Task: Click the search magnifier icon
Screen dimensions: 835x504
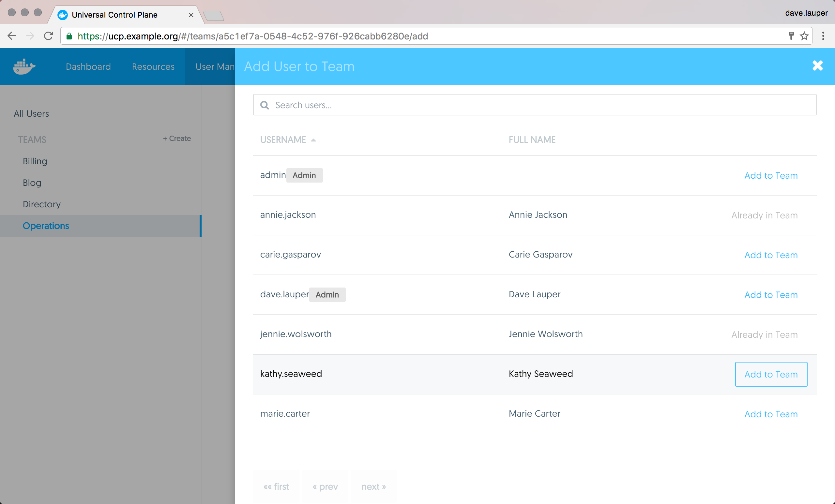Action: (x=265, y=105)
